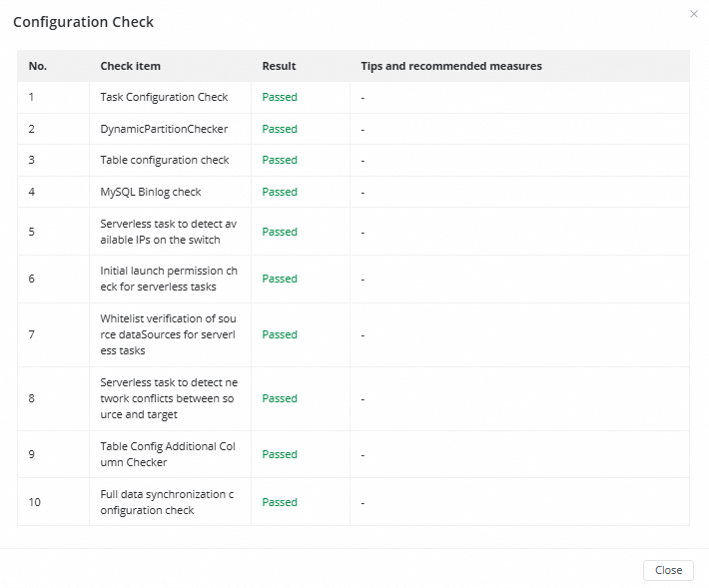Close the Configuration Check dialog with X
This screenshot has width=709, height=588.
[x=694, y=14]
